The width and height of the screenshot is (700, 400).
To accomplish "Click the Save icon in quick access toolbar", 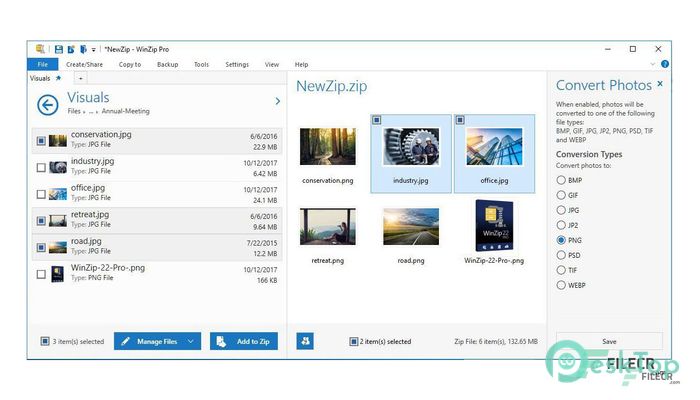I will pos(58,49).
